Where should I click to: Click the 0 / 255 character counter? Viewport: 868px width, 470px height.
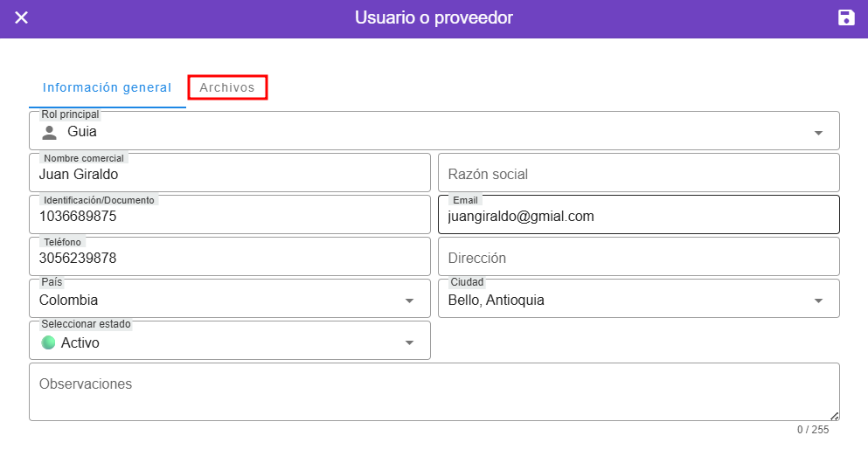812,430
